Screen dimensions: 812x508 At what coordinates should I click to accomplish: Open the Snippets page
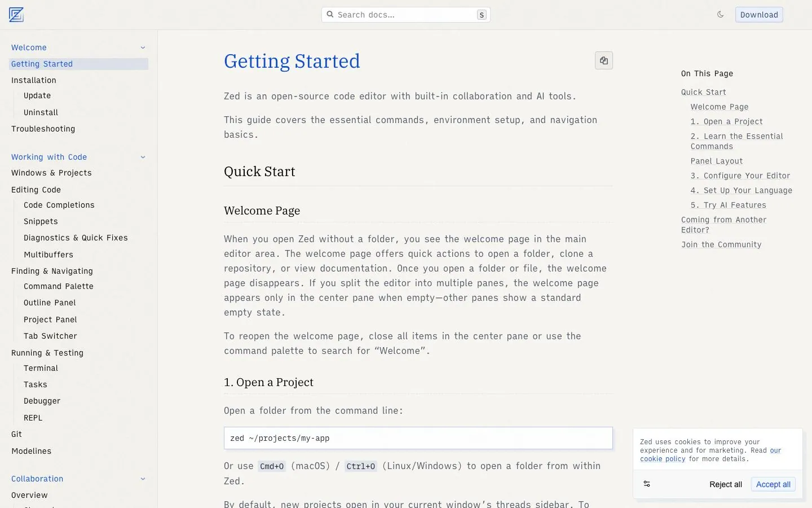[41, 221]
